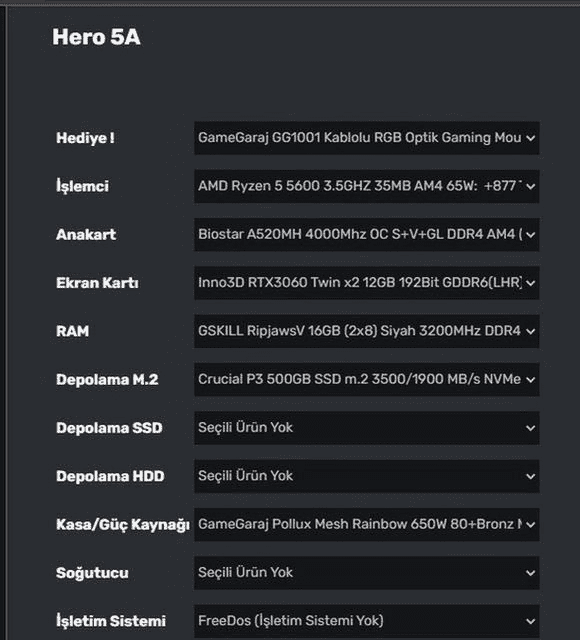Click the RAM label
580x640 pixels.
pyautogui.click(x=73, y=331)
